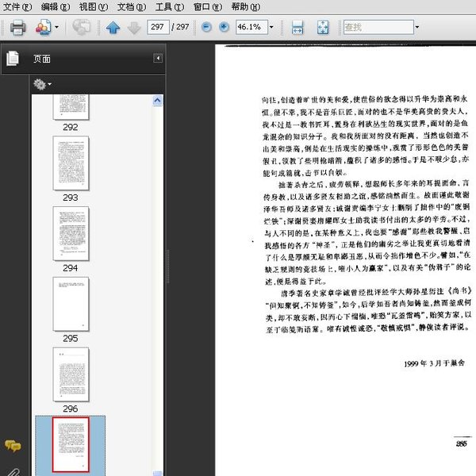
Task: Click the thumbnail panel scroll up arrow
Action: pyautogui.click(x=157, y=100)
